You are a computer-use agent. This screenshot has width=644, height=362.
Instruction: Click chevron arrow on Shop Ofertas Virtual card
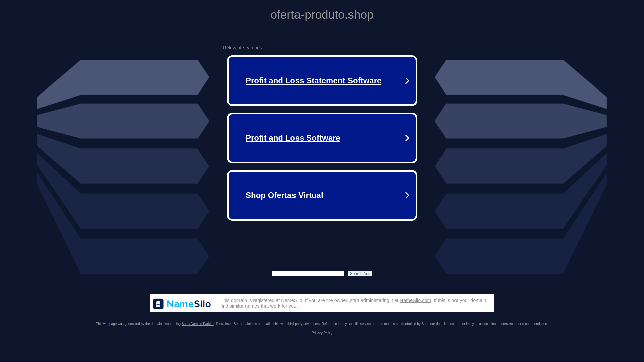click(407, 195)
